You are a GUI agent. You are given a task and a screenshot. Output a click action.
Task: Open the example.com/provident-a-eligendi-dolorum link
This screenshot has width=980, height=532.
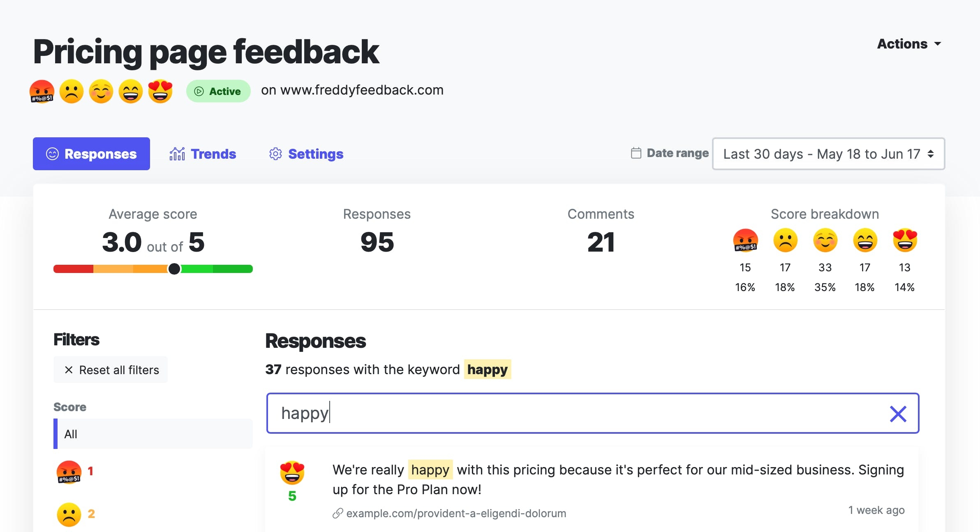pyautogui.click(x=456, y=513)
